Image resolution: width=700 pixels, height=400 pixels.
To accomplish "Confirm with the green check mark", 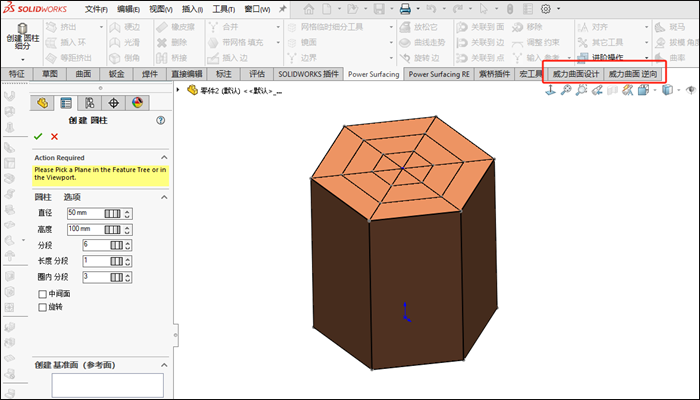I will pyautogui.click(x=38, y=137).
